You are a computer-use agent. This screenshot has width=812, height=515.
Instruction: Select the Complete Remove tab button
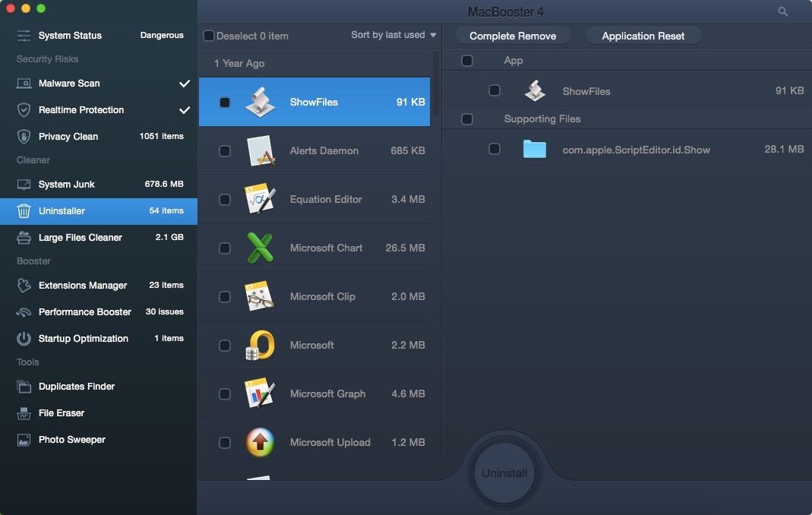click(513, 36)
